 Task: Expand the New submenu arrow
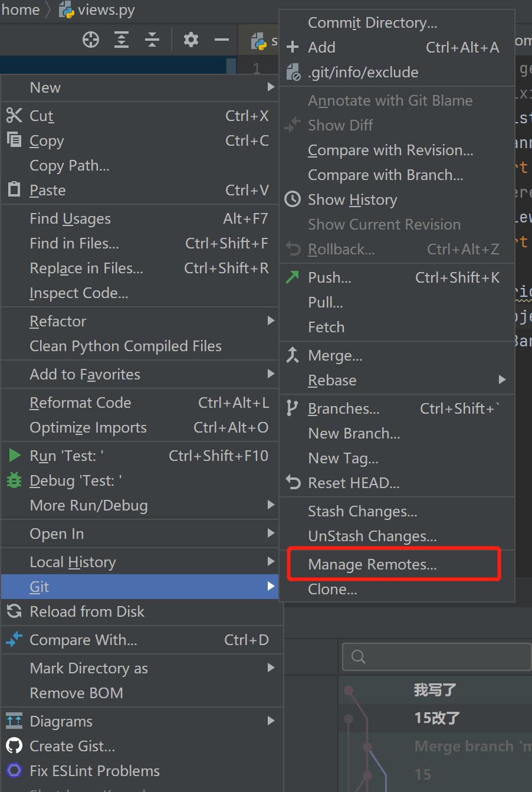click(x=271, y=87)
